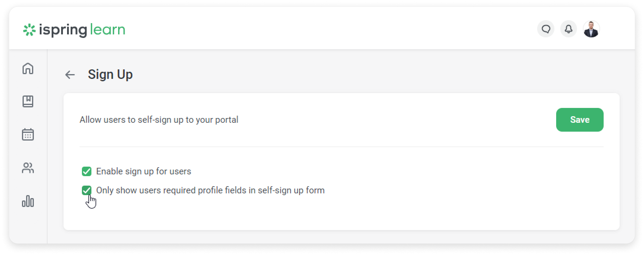Click the word ispring in the logo

(63, 30)
